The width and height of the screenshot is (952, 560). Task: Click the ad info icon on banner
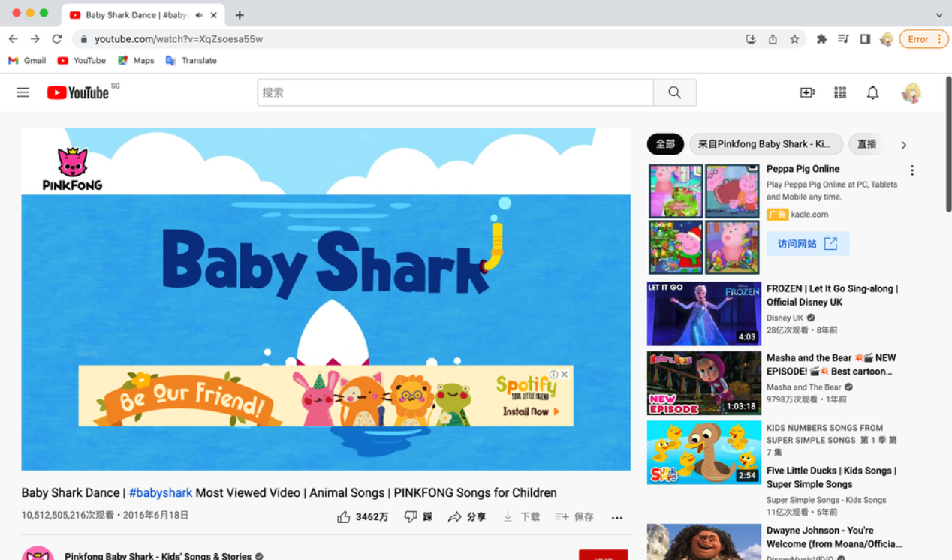553,374
